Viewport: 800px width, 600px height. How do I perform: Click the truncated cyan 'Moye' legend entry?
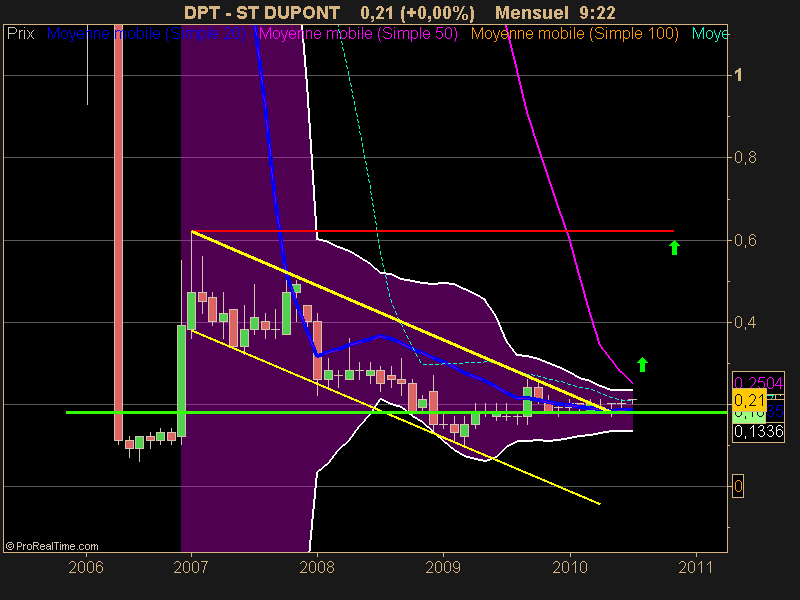[x=710, y=34]
